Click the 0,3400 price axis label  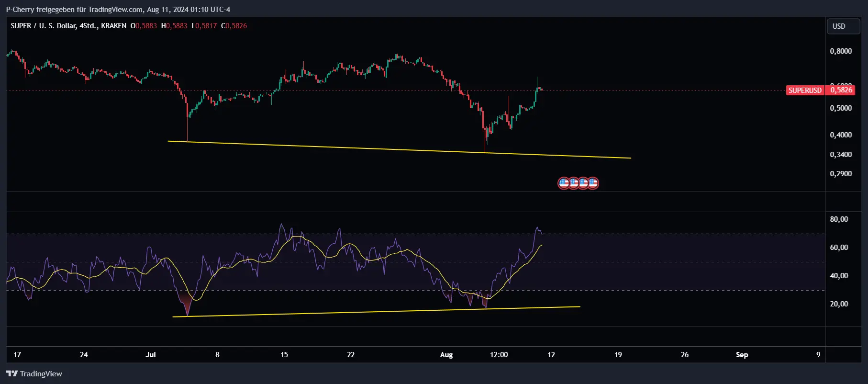tap(841, 155)
